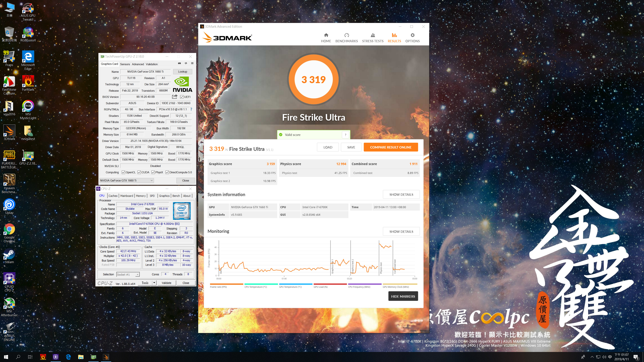Image resolution: width=644 pixels, height=362 pixels.
Task: Open Fraps desktop icon
Action: (x=9, y=59)
